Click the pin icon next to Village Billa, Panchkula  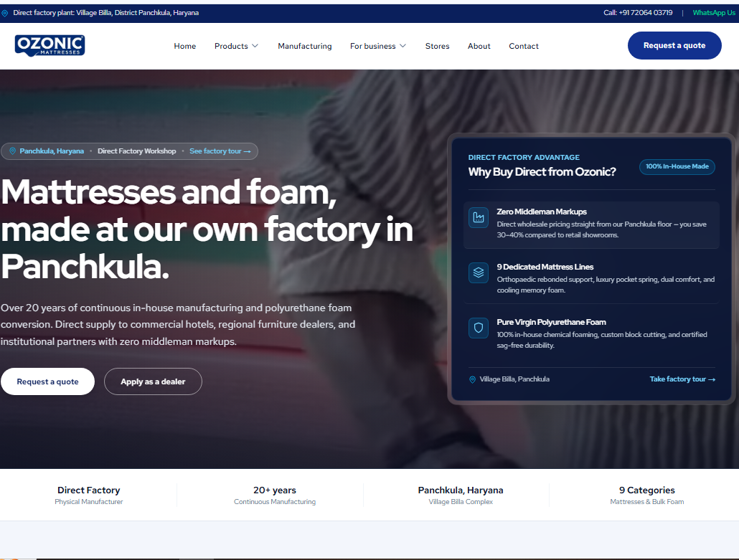click(x=472, y=379)
